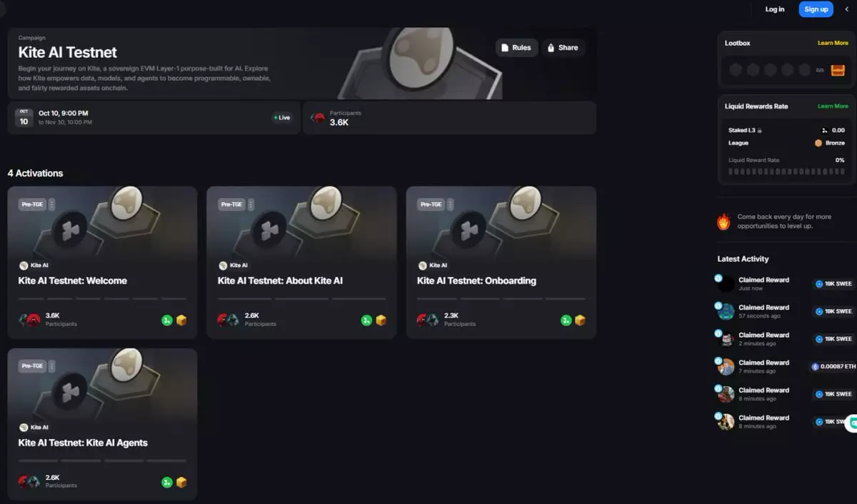Open the three-dot menu on Welcome card
Viewport: 857px width, 504px height.
51,204
